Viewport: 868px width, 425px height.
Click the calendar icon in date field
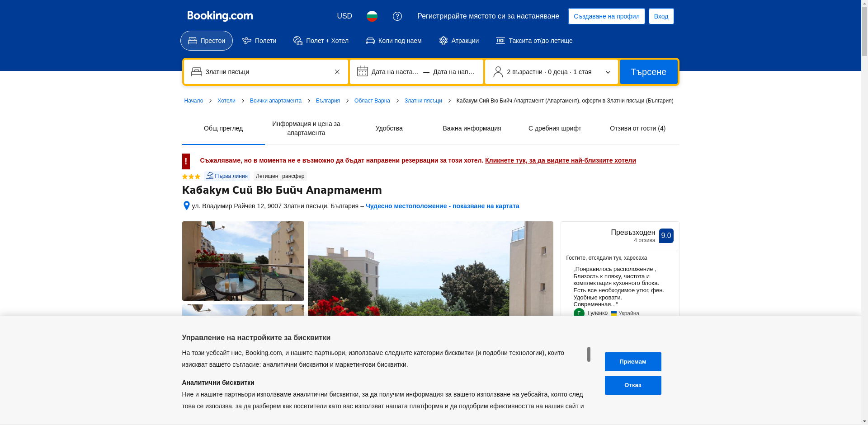362,71
